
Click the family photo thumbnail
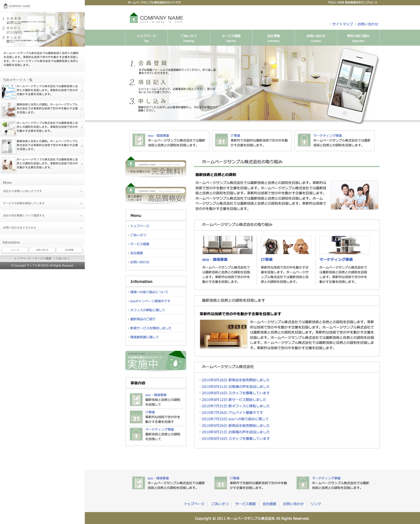pyautogui.click(x=354, y=195)
